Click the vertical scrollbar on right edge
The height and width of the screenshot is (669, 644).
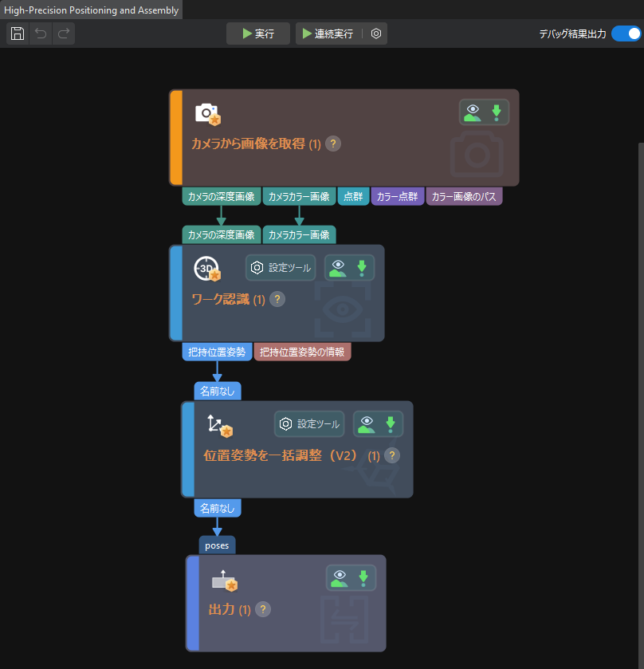[641, 405]
